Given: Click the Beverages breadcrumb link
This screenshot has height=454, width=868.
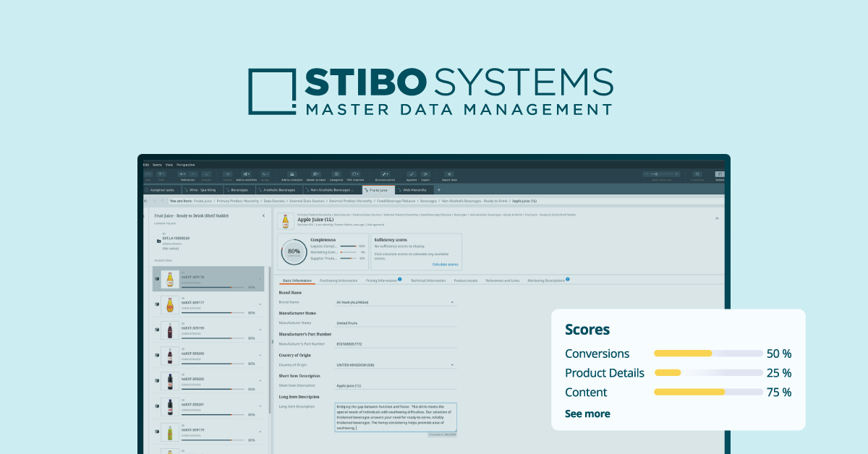Looking at the screenshot, I should pos(428,201).
